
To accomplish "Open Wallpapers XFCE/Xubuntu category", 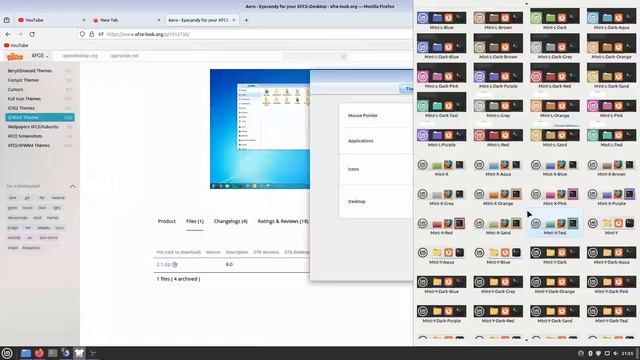I will pyautogui.click(x=33, y=127).
